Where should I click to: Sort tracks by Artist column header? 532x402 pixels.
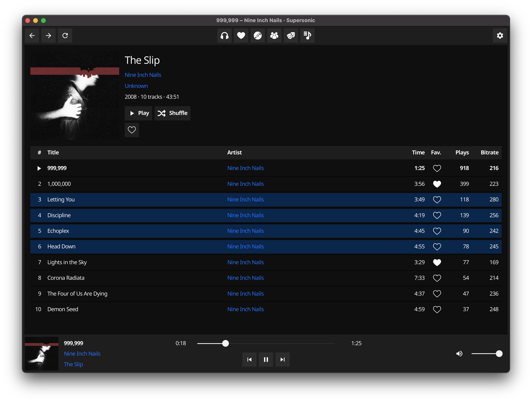(x=234, y=153)
